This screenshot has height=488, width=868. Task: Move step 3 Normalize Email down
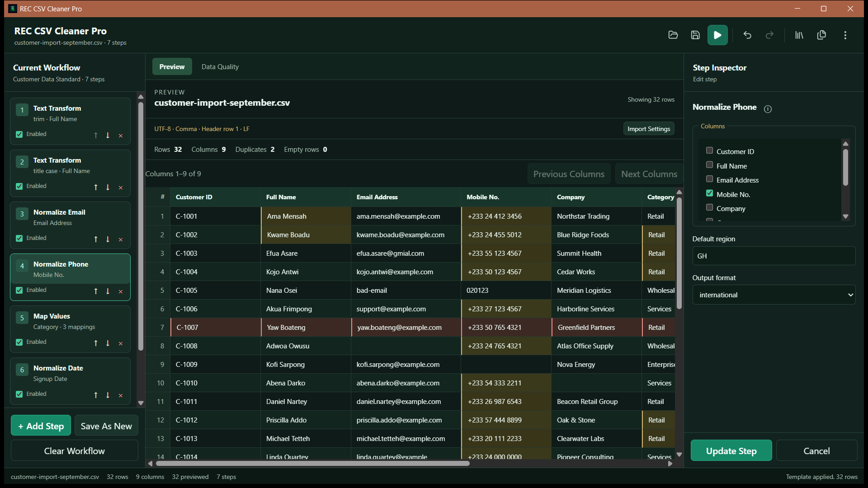108,239
